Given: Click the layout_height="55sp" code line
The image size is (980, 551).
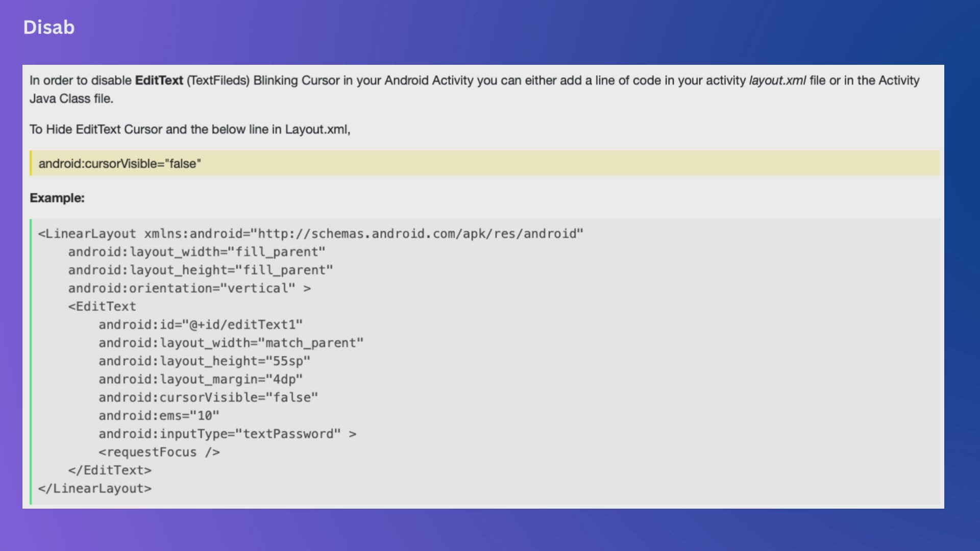Looking at the screenshot, I should (204, 361).
